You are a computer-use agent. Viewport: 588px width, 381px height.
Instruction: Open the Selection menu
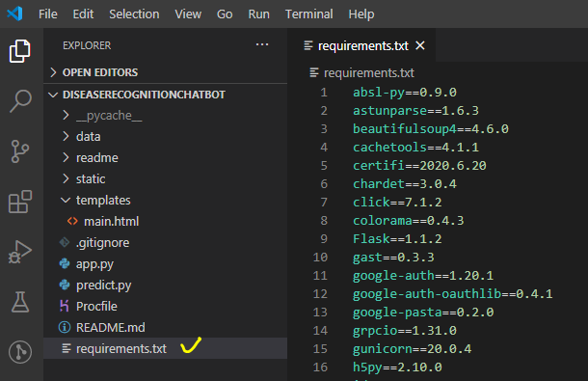(134, 14)
